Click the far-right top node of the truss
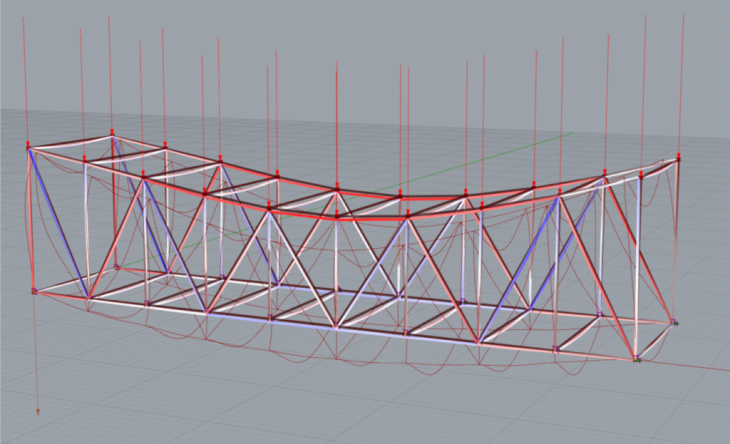The image size is (730, 444). click(x=679, y=157)
